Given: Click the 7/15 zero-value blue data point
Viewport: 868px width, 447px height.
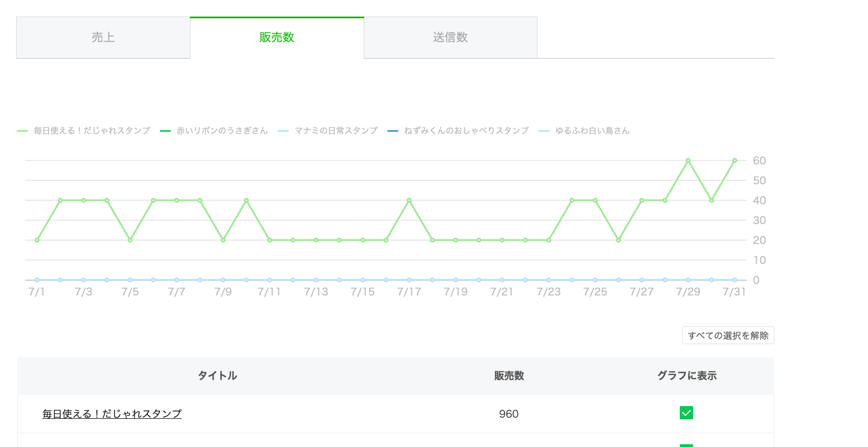Looking at the screenshot, I should (x=363, y=280).
